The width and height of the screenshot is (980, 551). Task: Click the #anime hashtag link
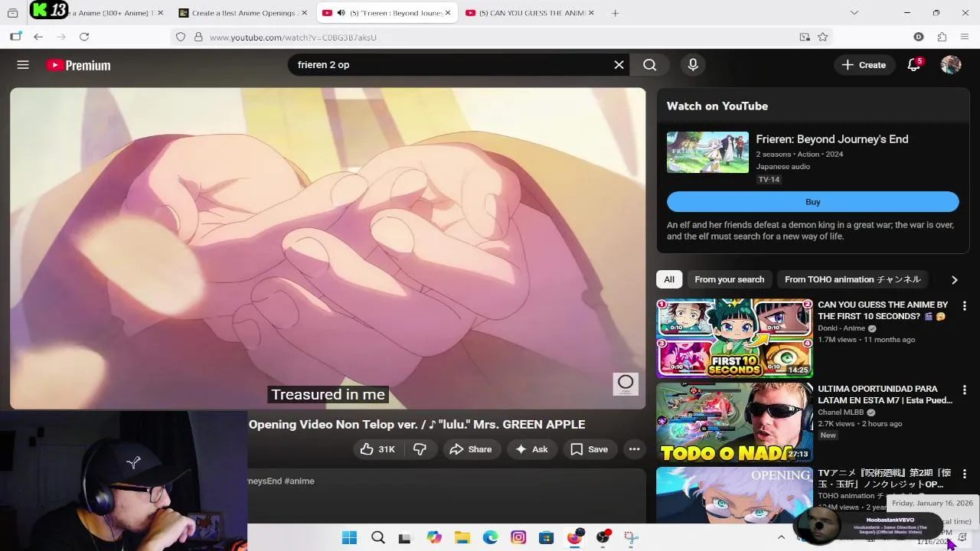tap(299, 481)
